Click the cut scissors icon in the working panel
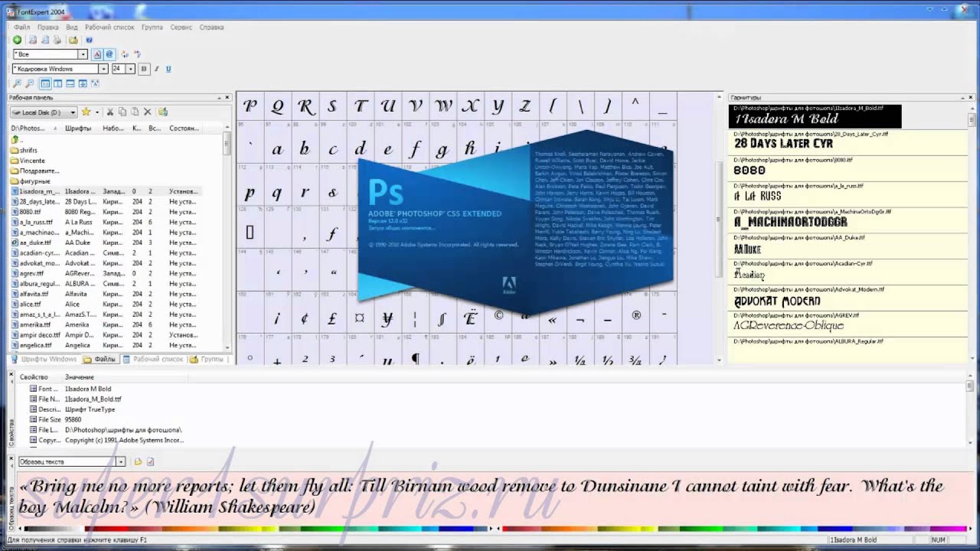 (110, 112)
